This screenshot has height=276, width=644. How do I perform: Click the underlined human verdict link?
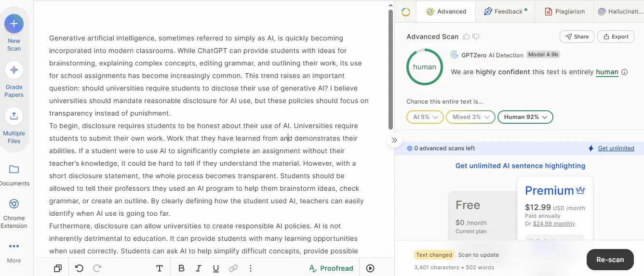[607, 72]
